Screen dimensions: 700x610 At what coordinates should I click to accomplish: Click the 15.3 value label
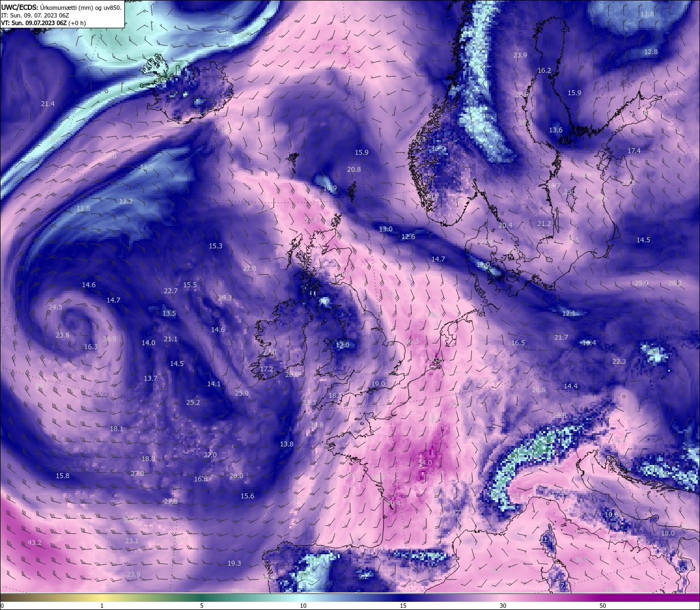click(x=215, y=246)
